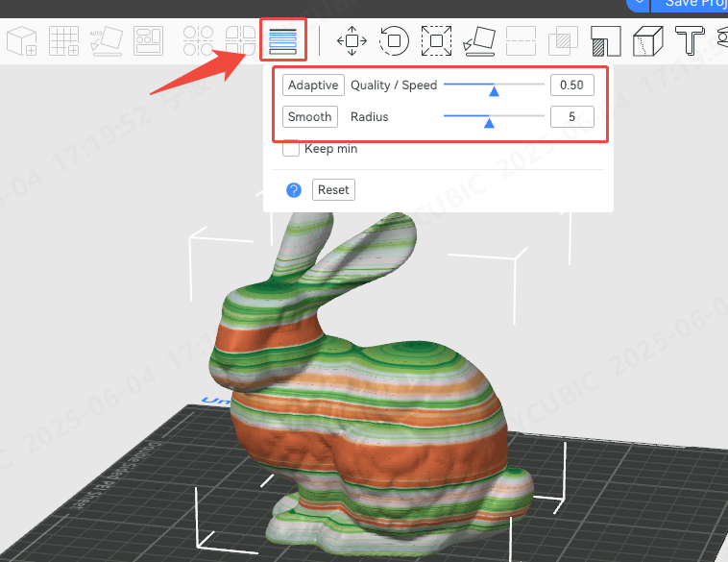Click the Arrange all objects icon
This screenshot has height=562, width=728.
(x=148, y=41)
